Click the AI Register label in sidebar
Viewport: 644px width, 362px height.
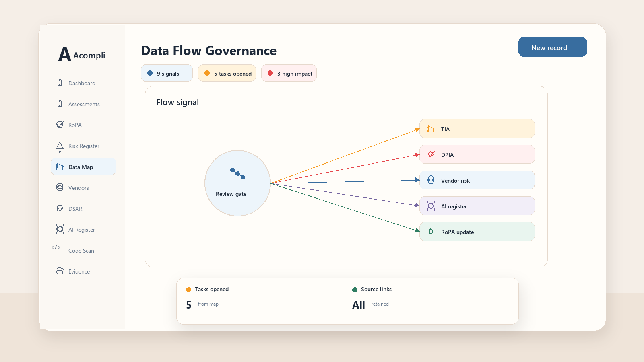pos(82,230)
